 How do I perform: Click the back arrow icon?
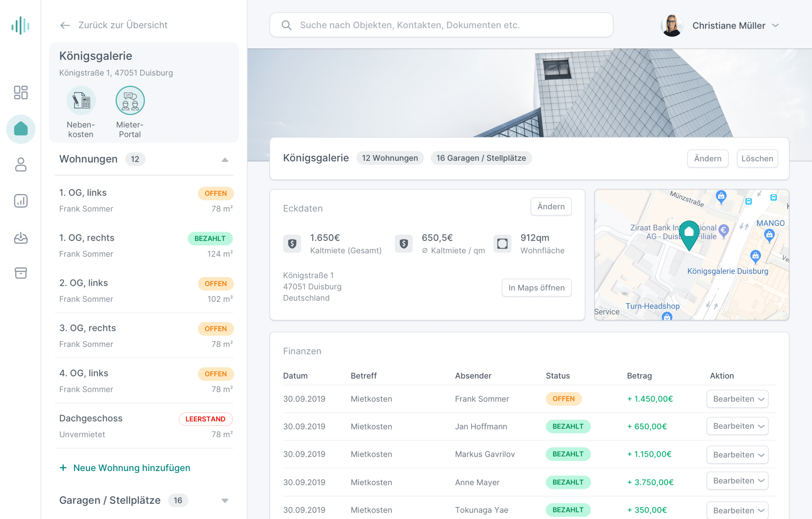65,25
